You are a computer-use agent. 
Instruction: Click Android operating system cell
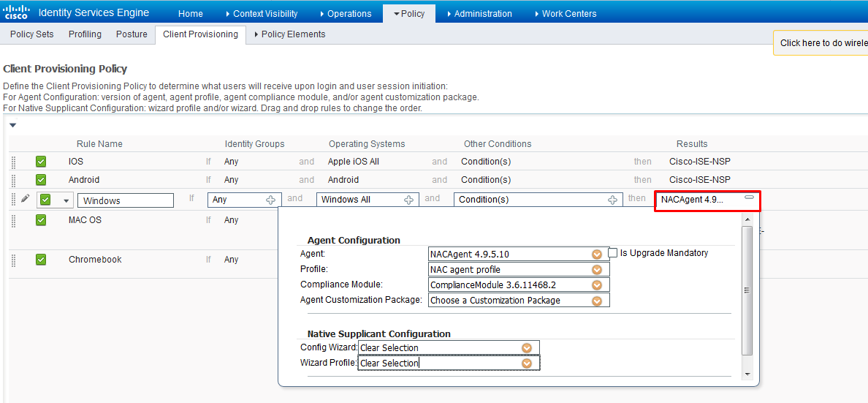click(x=343, y=180)
